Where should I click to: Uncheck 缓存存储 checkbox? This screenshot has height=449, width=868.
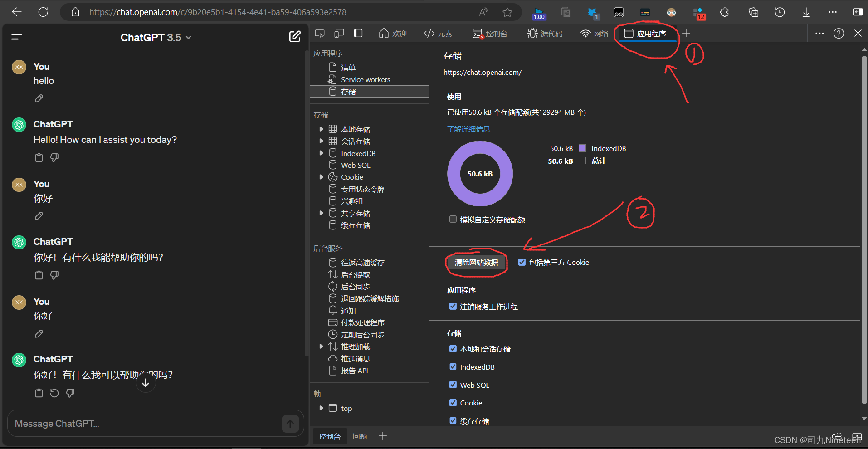pyautogui.click(x=453, y=420)
